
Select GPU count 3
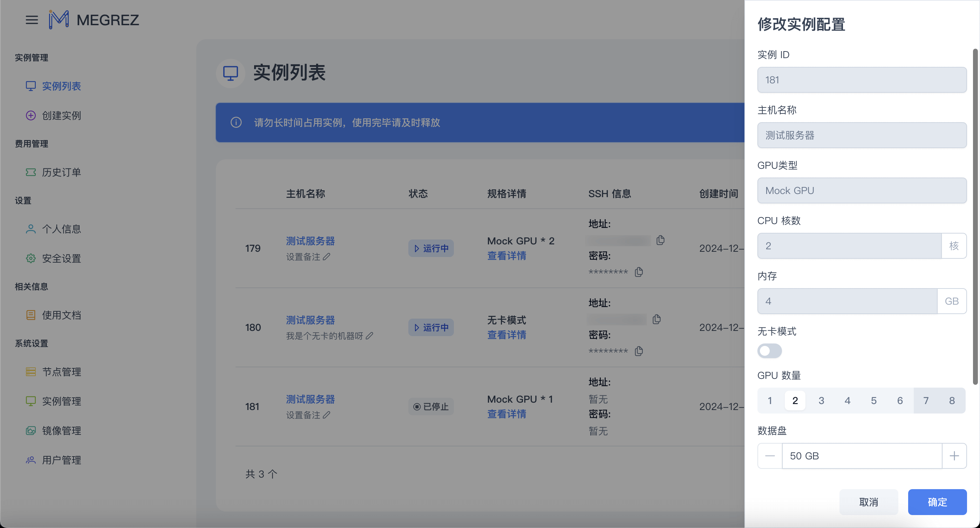tap(821, 400)
